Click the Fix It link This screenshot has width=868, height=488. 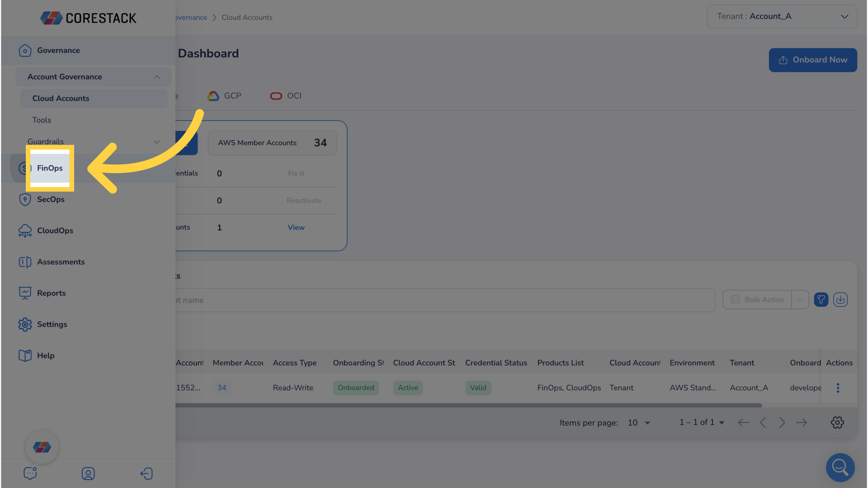click(x=296, y=174)
